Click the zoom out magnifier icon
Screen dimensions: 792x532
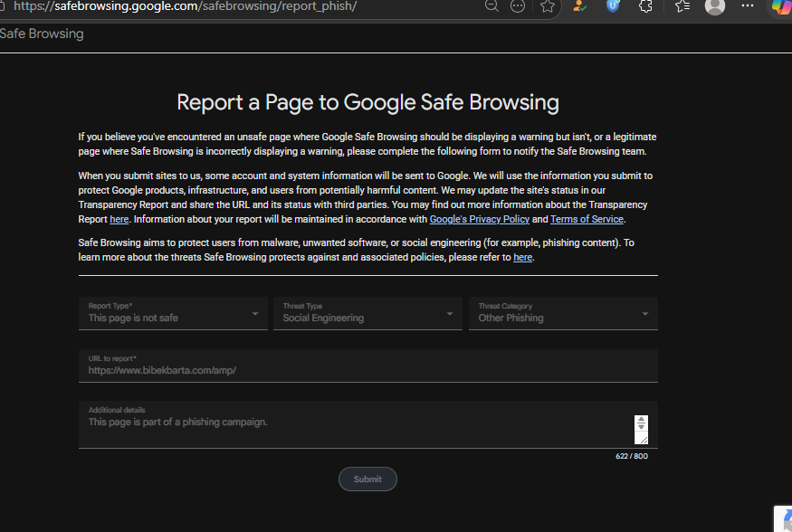point(491,6)
